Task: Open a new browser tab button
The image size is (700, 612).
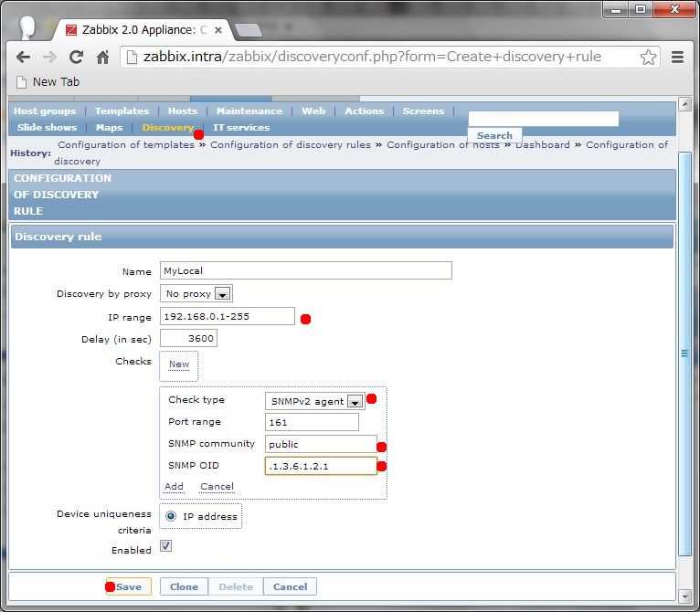Action: (249, 30)
